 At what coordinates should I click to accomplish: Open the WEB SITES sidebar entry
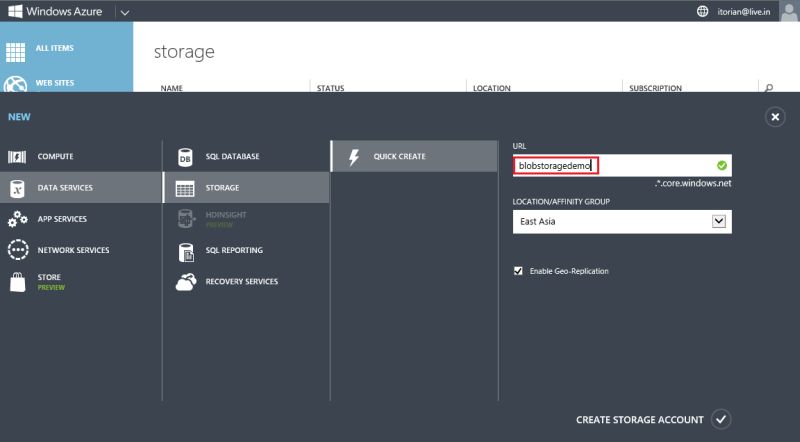tap(55, 83)
